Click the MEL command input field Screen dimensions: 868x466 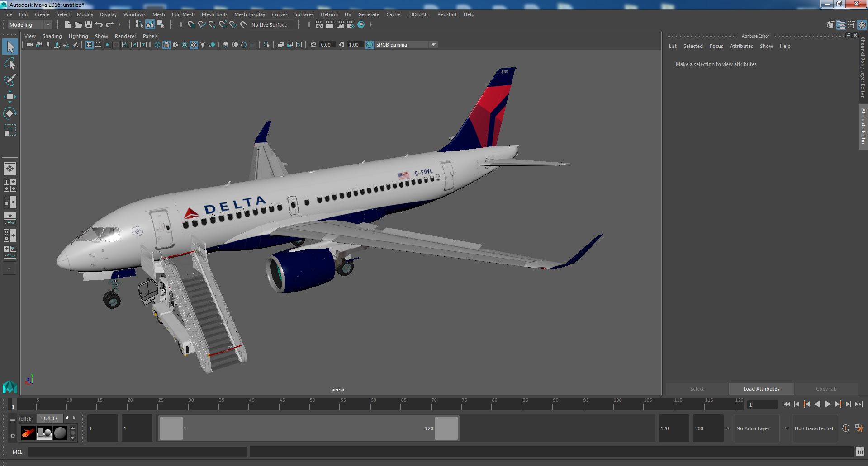pyautogui.click(x=138, y=452)
